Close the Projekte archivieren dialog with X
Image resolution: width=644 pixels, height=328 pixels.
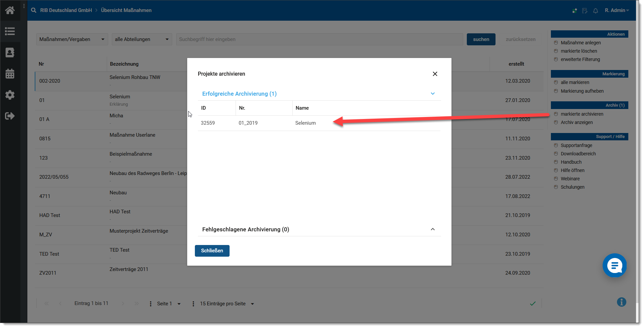click(435, 74)
